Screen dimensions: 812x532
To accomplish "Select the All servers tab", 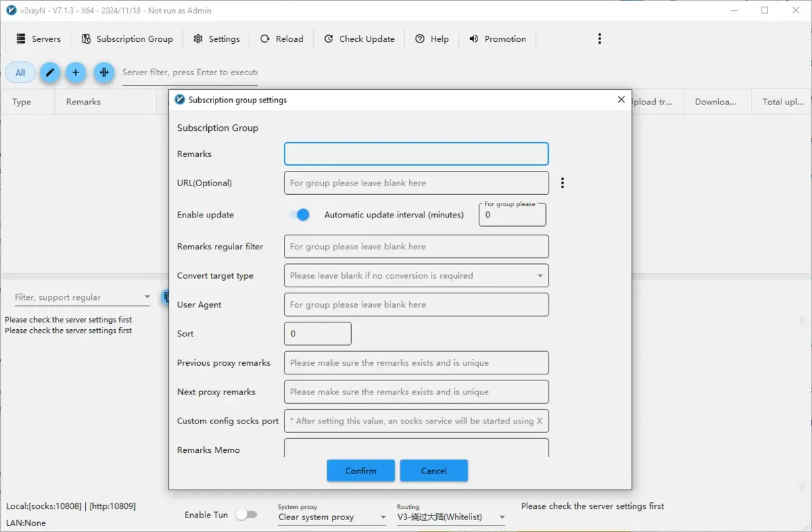I will coord(20,72).
